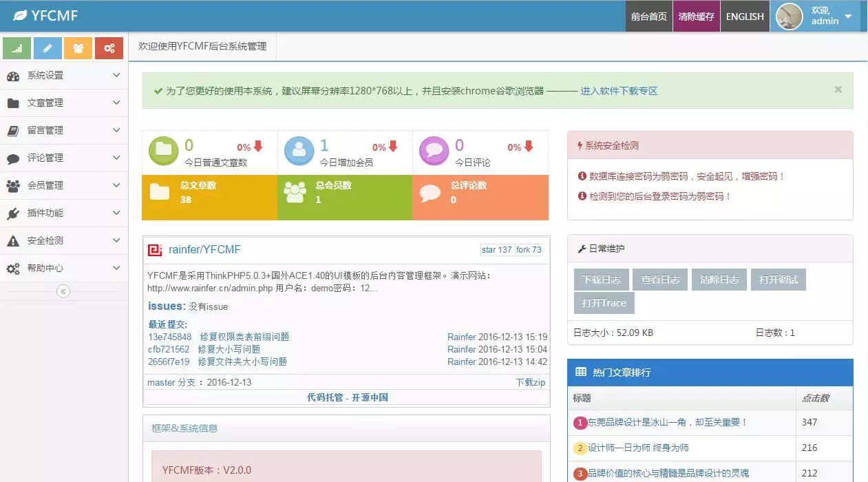This screenshot has height=482, width=868.
Task: Click the green folder circle for 今日普通文章数
Action: click(164, 150)
